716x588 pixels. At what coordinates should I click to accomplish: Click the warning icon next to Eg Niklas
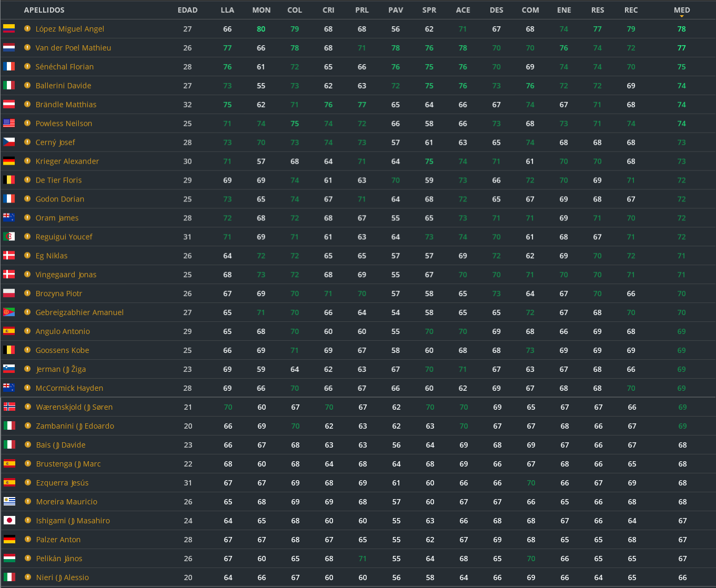tap(27, 256)
